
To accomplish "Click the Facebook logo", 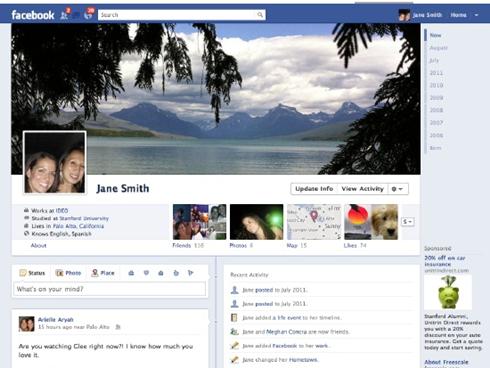I will point(33,15).
